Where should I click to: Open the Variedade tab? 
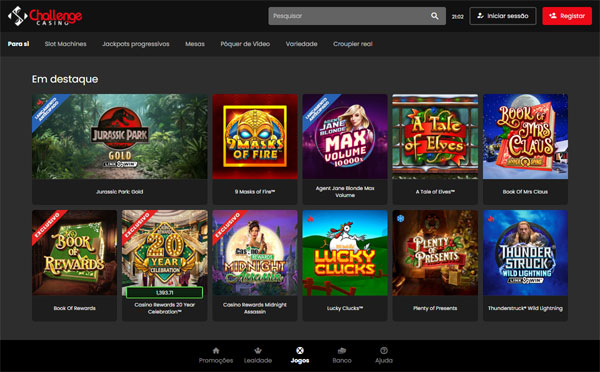(302, 44)
